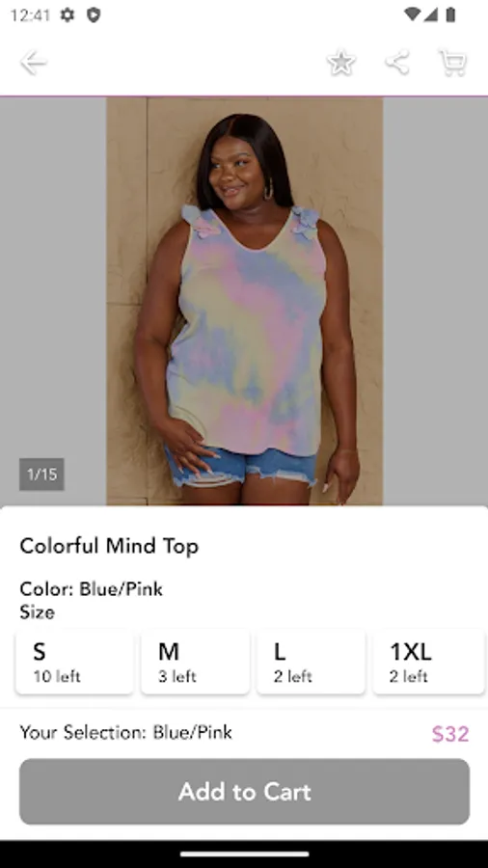This screenshot has width=488, height=868.
Task: Choose size M with 3 left
Action: click(196, 662)
